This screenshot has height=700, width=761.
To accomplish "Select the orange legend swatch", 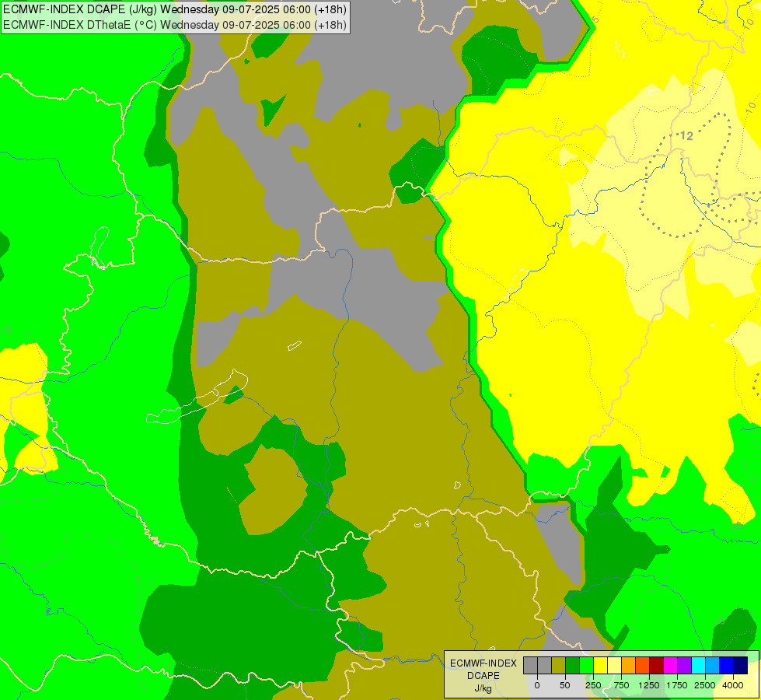I will pos(629,666).
